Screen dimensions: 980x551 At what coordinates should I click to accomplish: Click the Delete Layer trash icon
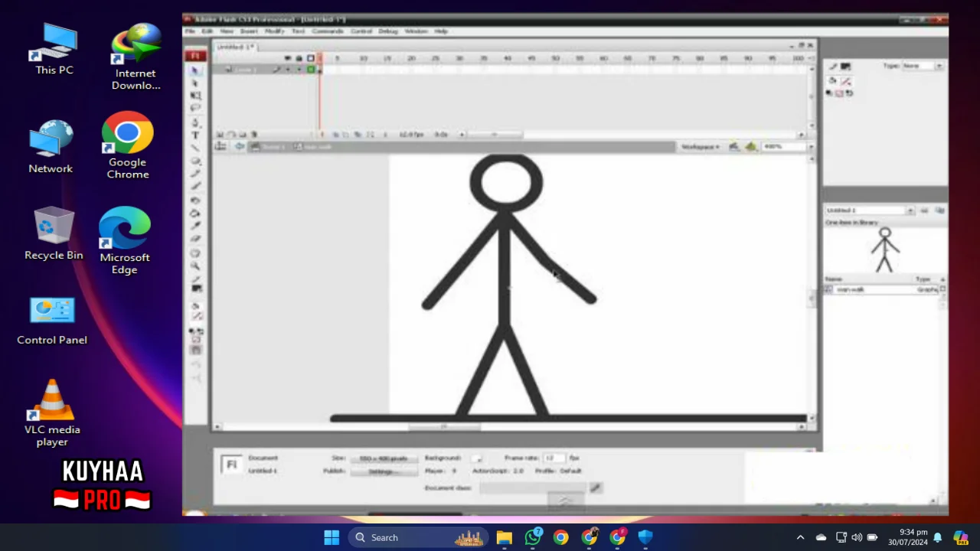coord(255,135)
